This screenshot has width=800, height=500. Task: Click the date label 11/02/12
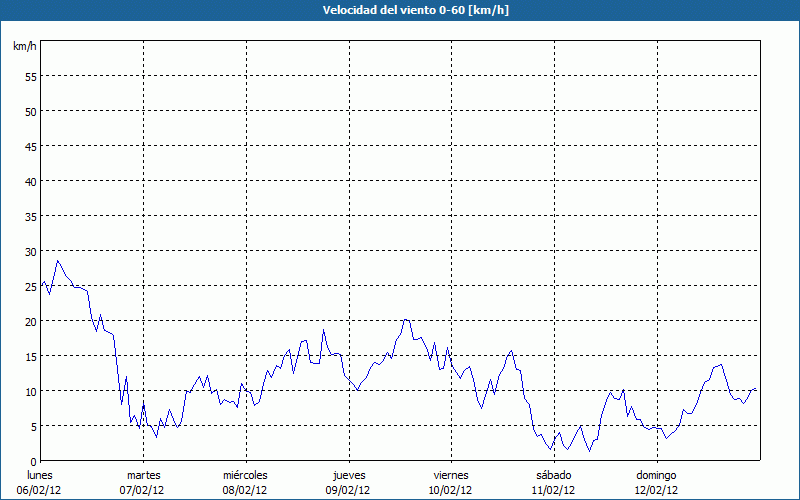coord(553,490)
